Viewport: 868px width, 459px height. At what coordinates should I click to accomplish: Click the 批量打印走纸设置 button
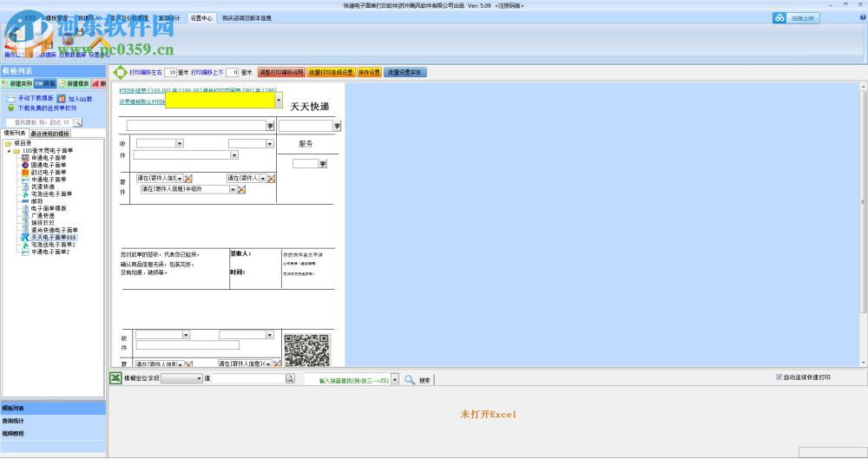click(331, 73)
